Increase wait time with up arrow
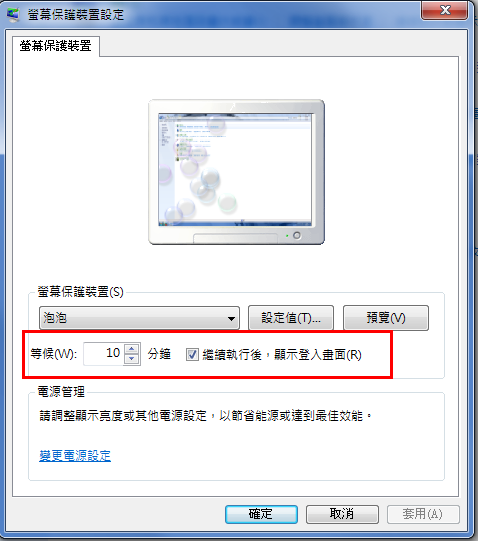478x541 pixels. (131, 348)
